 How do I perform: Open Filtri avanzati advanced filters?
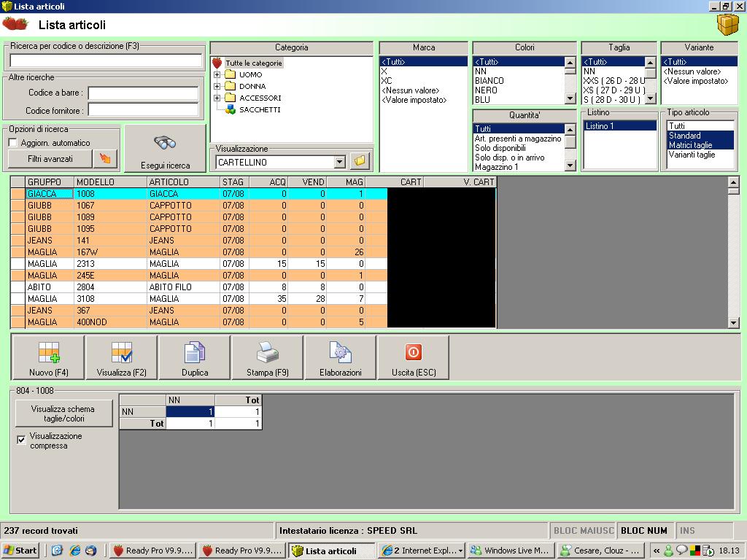[50, 158]
